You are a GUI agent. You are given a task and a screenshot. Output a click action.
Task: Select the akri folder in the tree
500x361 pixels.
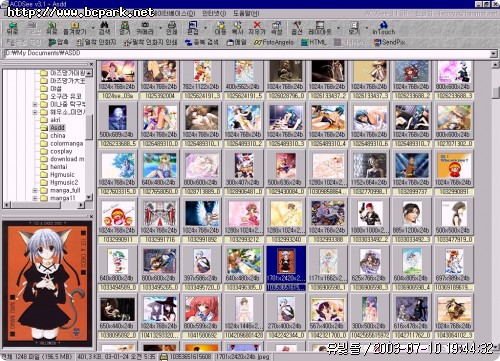click(55, 120)
